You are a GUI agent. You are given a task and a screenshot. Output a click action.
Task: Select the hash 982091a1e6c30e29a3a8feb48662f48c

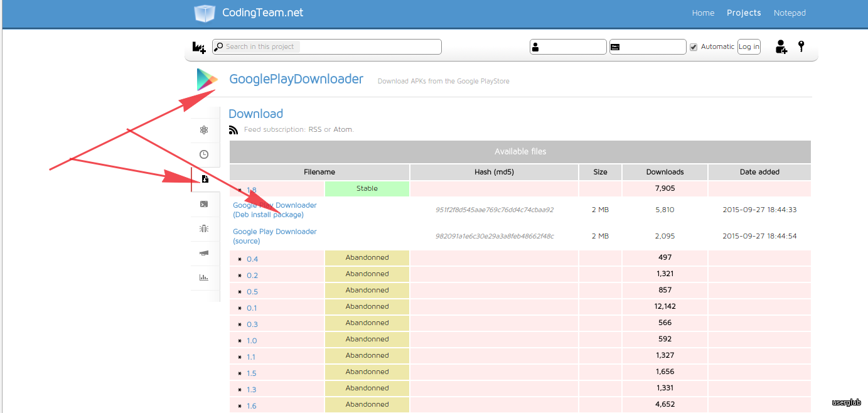pyautogui.click(x=495, y=236)
